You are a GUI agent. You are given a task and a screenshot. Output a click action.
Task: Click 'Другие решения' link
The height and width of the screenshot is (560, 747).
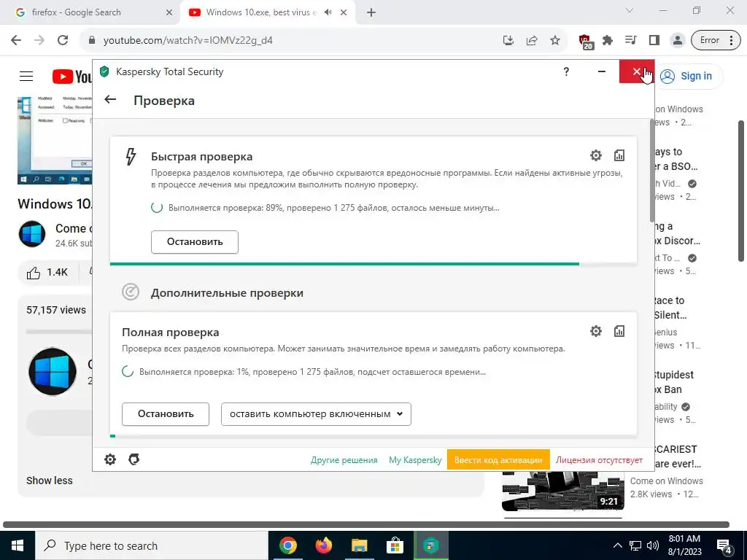click(x=344, y=460)
